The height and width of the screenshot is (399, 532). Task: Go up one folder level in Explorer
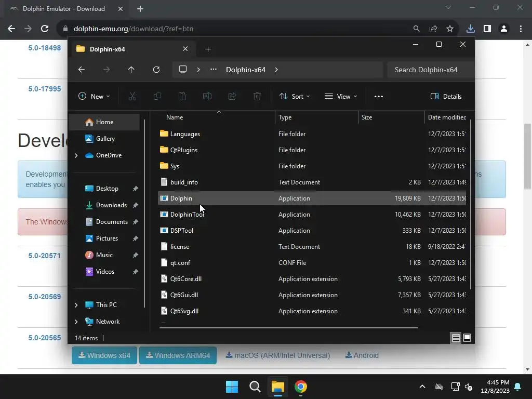coord(131,70)
